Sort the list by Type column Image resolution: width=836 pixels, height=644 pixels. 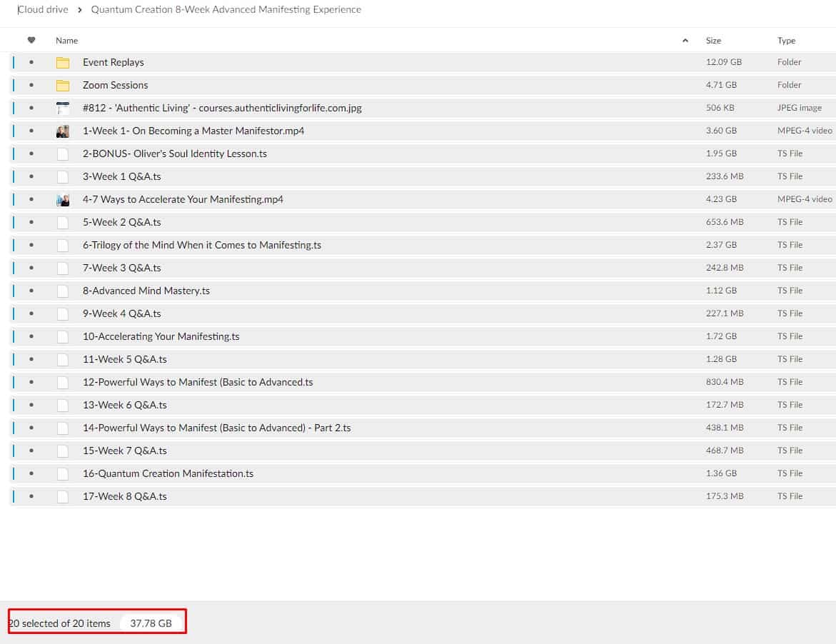point(786,41)
